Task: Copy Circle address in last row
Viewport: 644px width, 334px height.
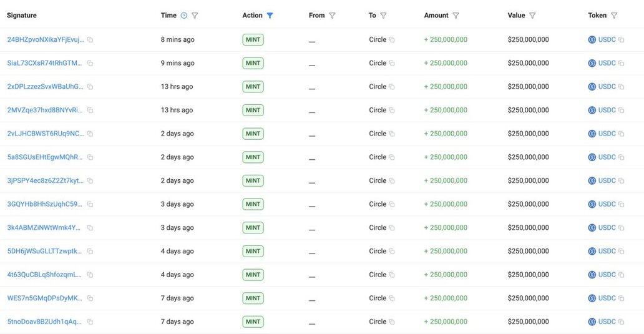Action: pyautogui.click(x=392, y=322)
